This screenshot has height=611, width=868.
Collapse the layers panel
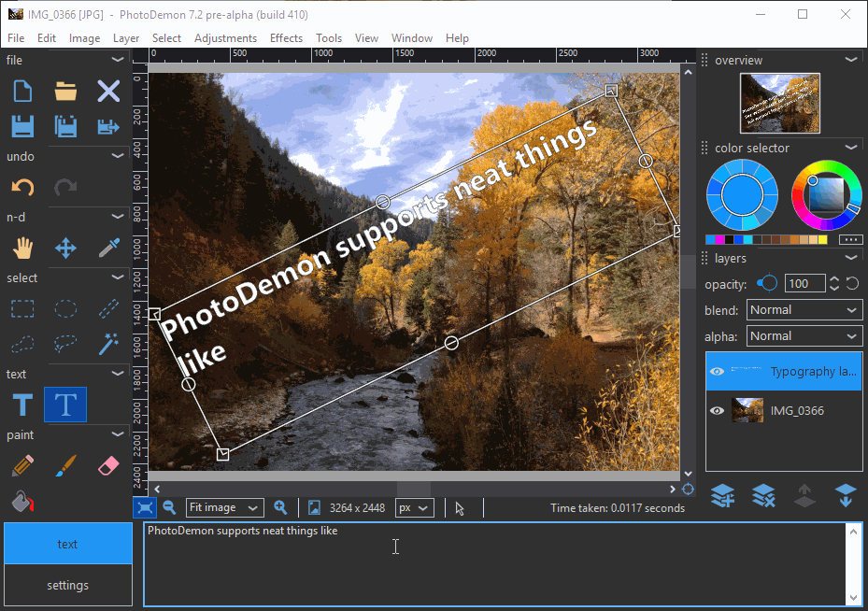(x=851, y=258)
